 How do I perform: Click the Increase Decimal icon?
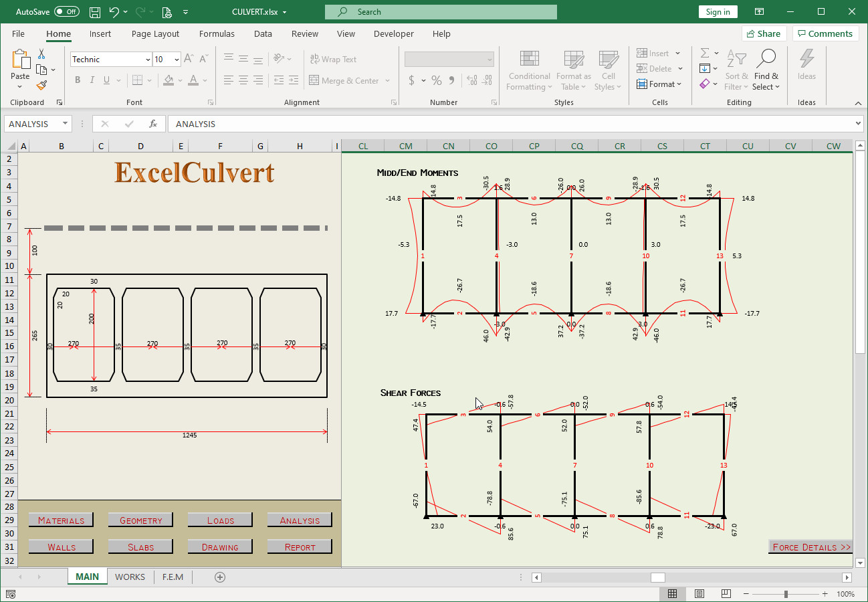[x=472, y=80]
